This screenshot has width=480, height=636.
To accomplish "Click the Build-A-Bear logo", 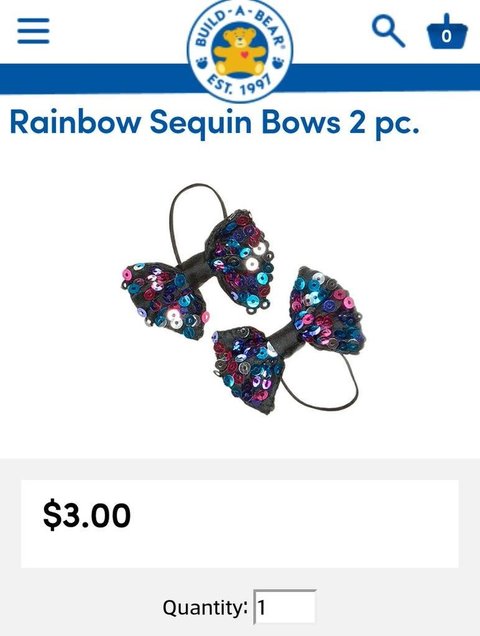I will click(x=240, y=50).
